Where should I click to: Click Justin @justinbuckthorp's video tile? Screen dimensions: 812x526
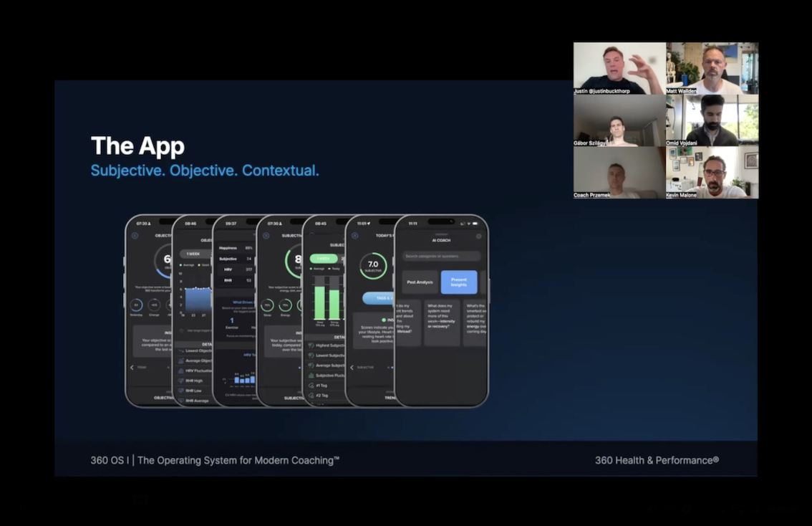pyautogui.click(x=619, y=68)
